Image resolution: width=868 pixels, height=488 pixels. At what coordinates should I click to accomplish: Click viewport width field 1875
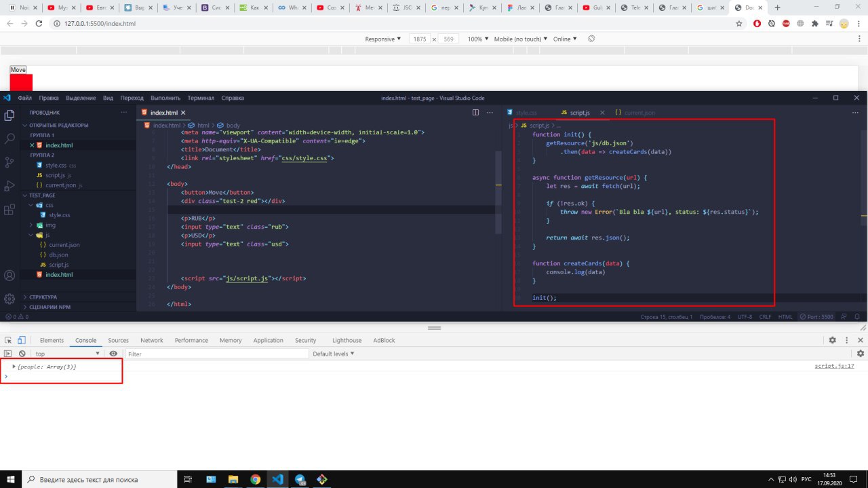point(420,39)
